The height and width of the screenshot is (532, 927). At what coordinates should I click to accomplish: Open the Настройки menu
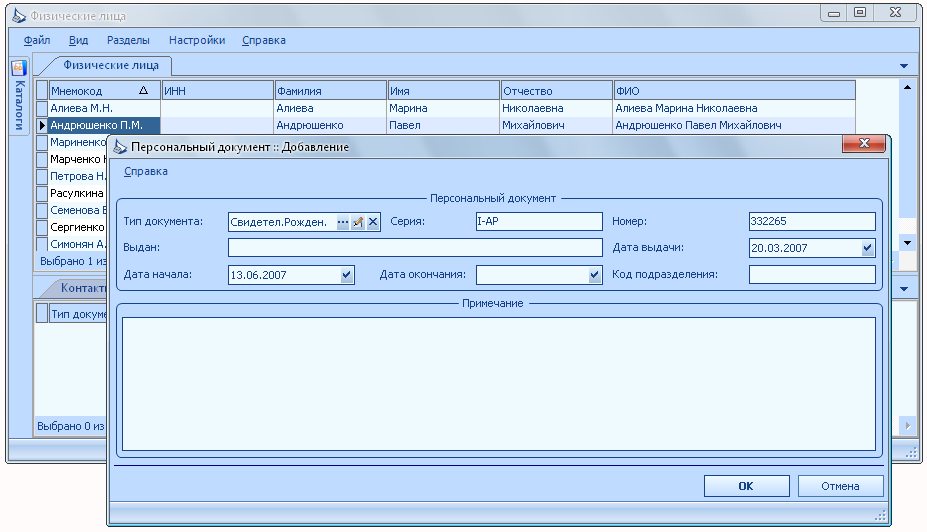(197, 40)
